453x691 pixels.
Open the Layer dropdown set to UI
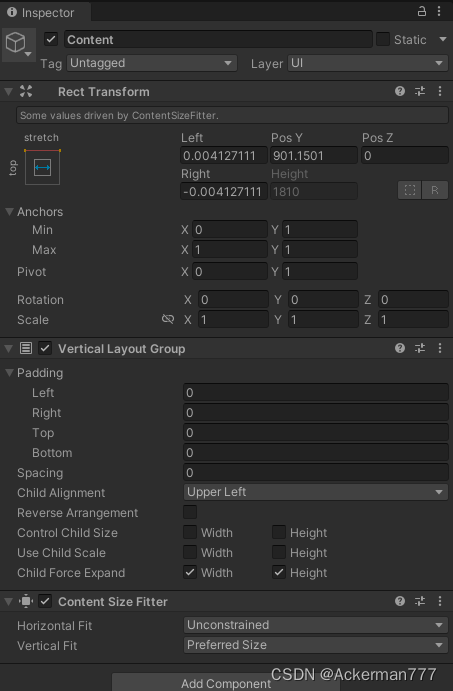pos(368,63)
